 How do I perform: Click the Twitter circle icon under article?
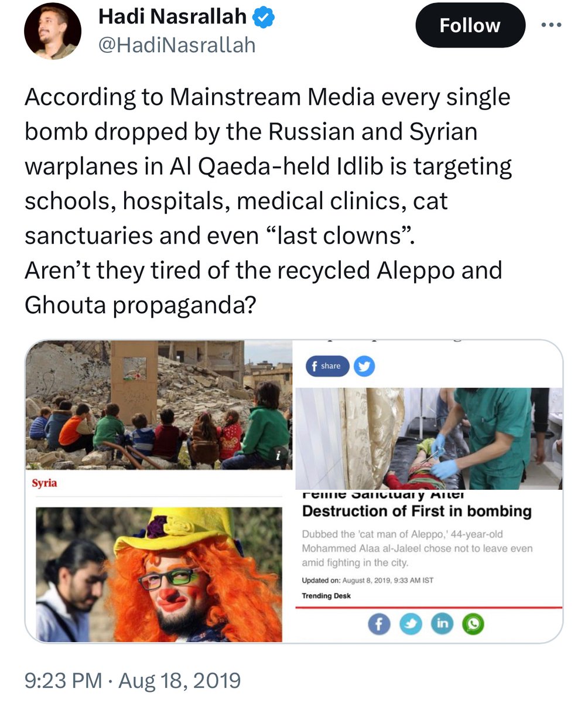[411, 624]
